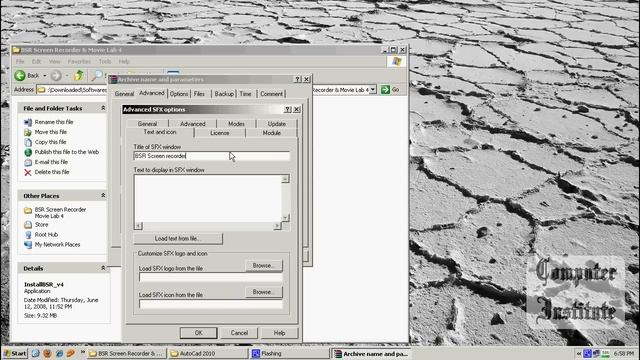The image size is (640, 360).
Task: Switch to BSR Screen Recorder taskbar item
Action: (126, 353)
